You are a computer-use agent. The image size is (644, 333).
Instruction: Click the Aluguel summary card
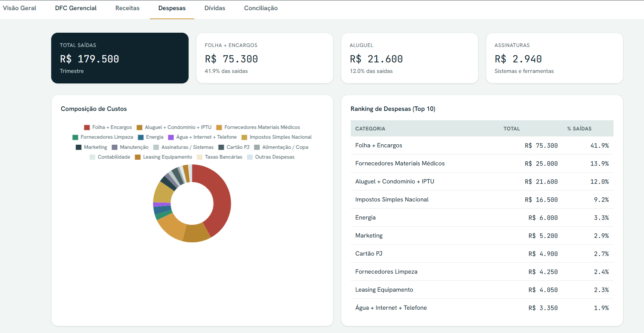[x=410, y=58]
